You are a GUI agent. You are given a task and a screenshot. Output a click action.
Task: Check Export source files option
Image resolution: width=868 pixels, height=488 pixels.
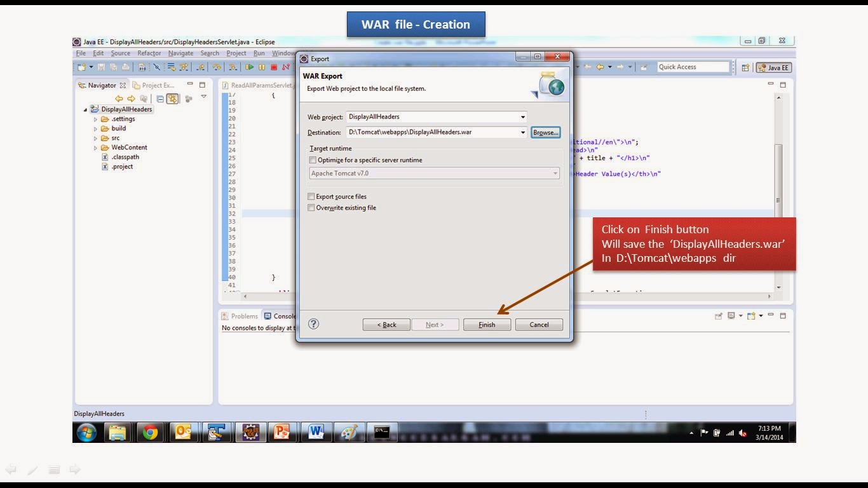311,196
